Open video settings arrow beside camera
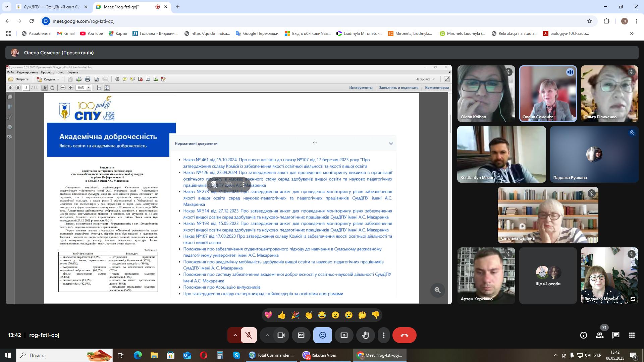 267,335
